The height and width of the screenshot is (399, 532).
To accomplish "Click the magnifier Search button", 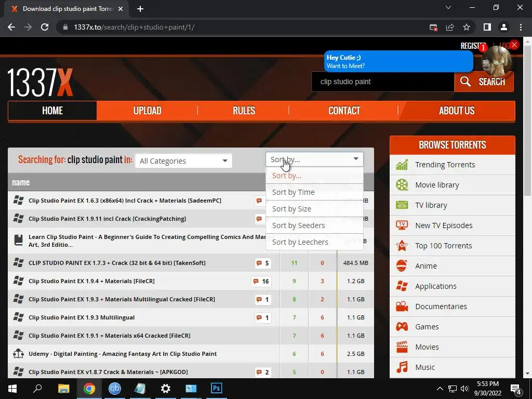I will (484, 82).
